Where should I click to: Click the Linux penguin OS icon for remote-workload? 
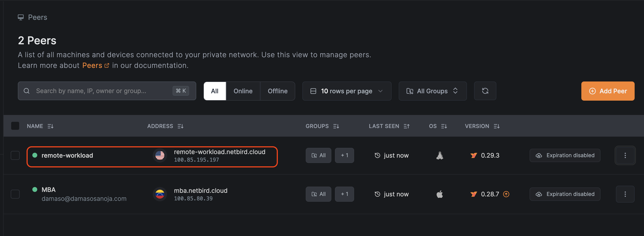click(x=440, y=155)
